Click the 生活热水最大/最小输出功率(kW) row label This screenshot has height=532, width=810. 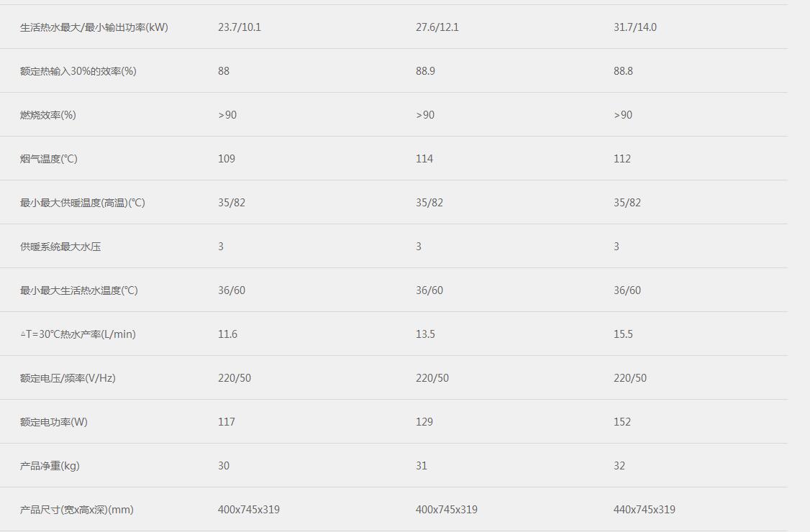94,27
